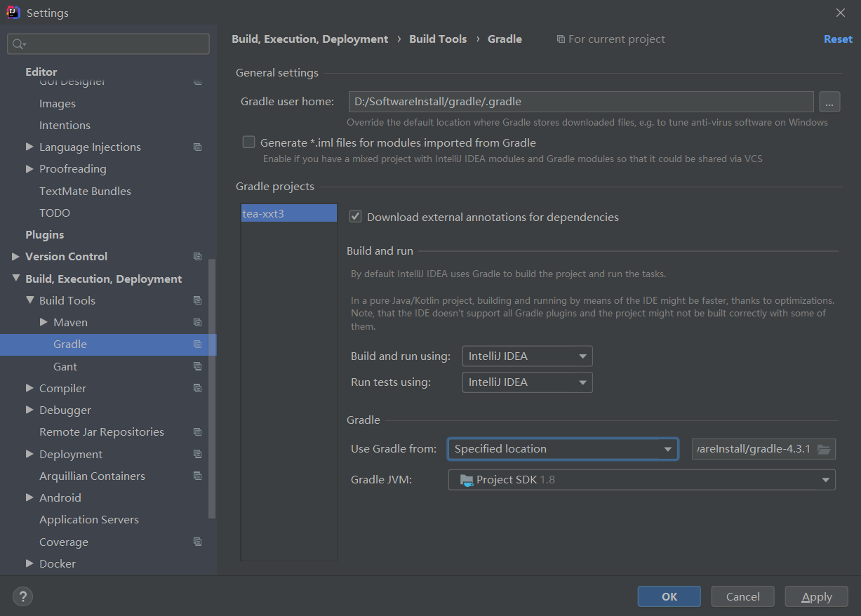Image resolution: width=861 pixels, height=616 pixels.
Task: Open TODO settings page
Action: 55,213
